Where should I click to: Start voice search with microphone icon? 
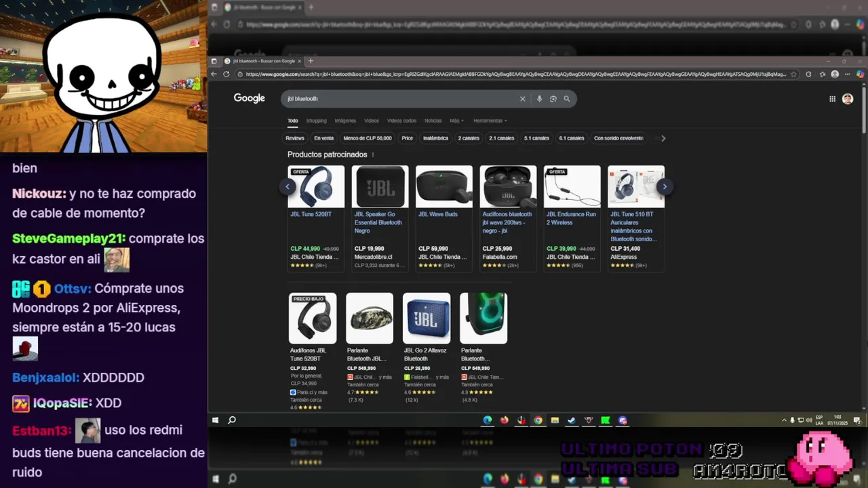(x=540, y=99)
